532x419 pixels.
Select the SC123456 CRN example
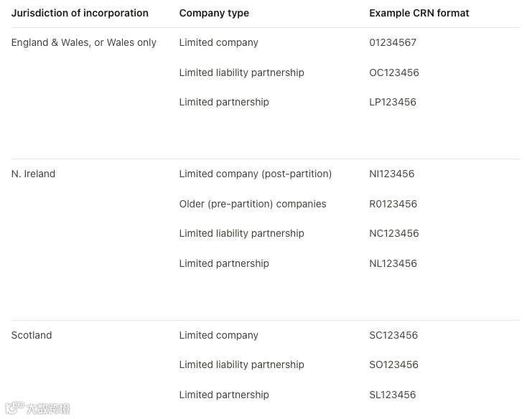(393, 335)
